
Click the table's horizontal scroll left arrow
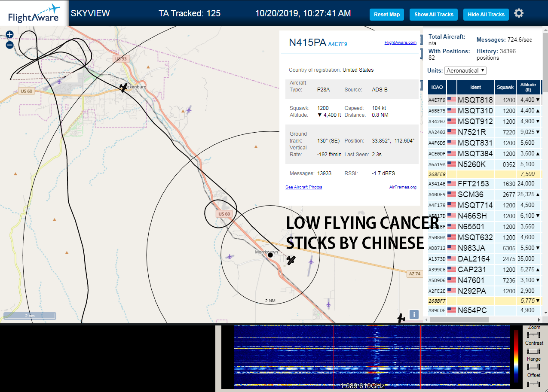[426, 319]
